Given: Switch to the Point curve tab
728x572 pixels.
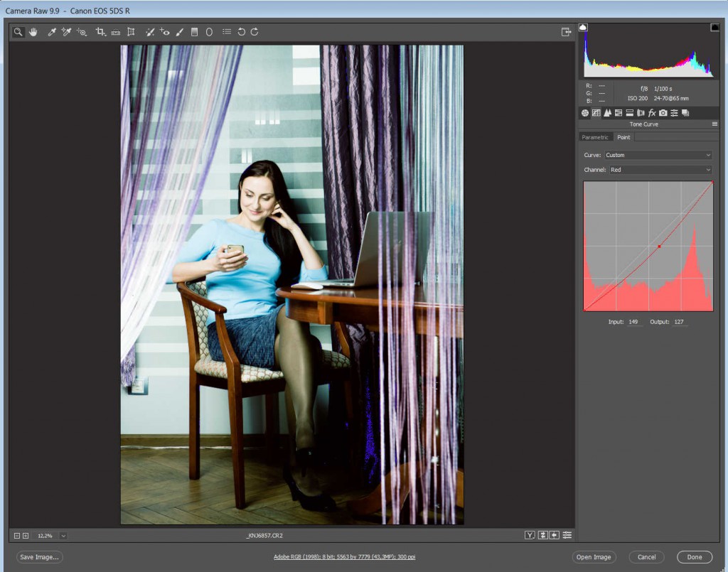Looking at the screenshot, I should pyautogui.click(x=623, y=137).
